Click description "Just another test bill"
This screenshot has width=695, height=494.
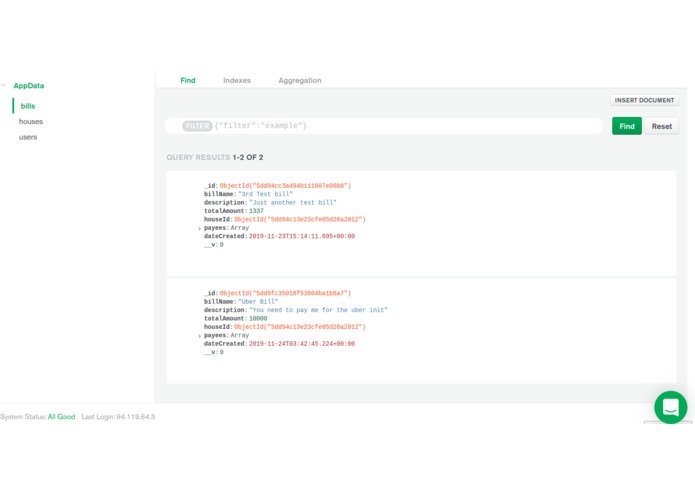(293, 202)
